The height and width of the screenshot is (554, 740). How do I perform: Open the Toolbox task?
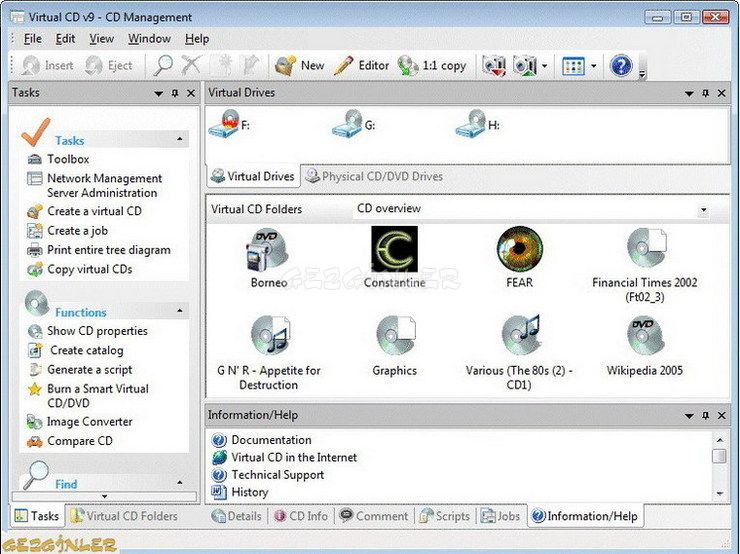59,159
